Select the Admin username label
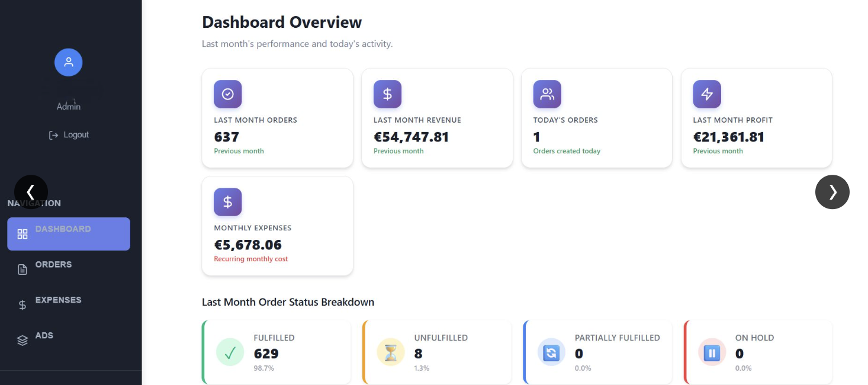The height and width of the screenshot is (385, 868). 69,107
